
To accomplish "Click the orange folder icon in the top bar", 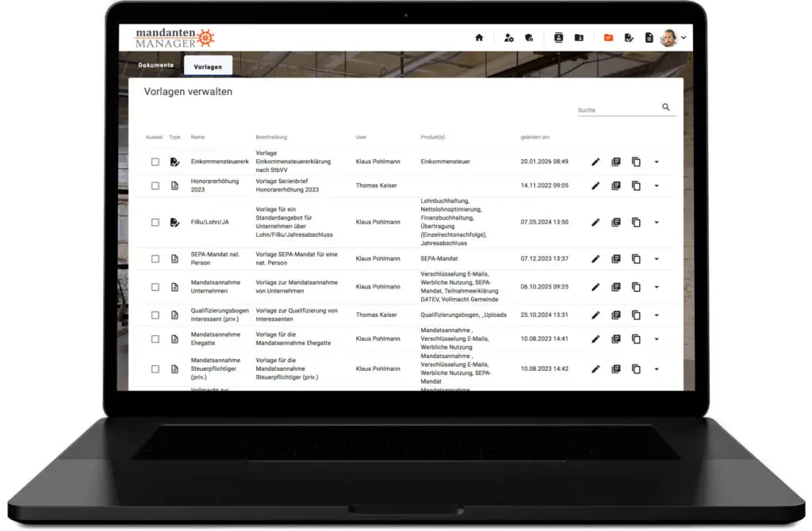I will pos(608,37).
